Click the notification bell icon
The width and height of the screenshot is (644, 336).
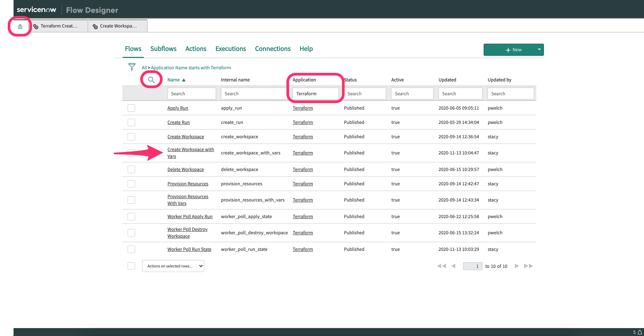[x=639, y=332]
